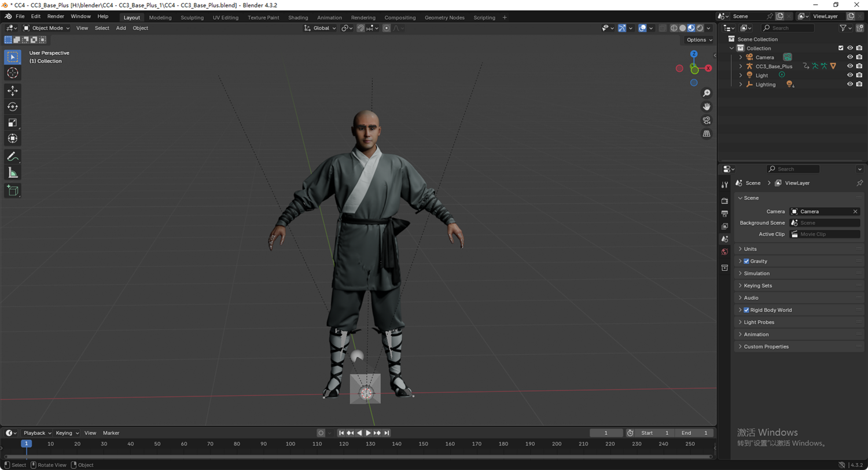The image size is (868, 470).
Task: Open the Tool properties tab
Action: 724,185
